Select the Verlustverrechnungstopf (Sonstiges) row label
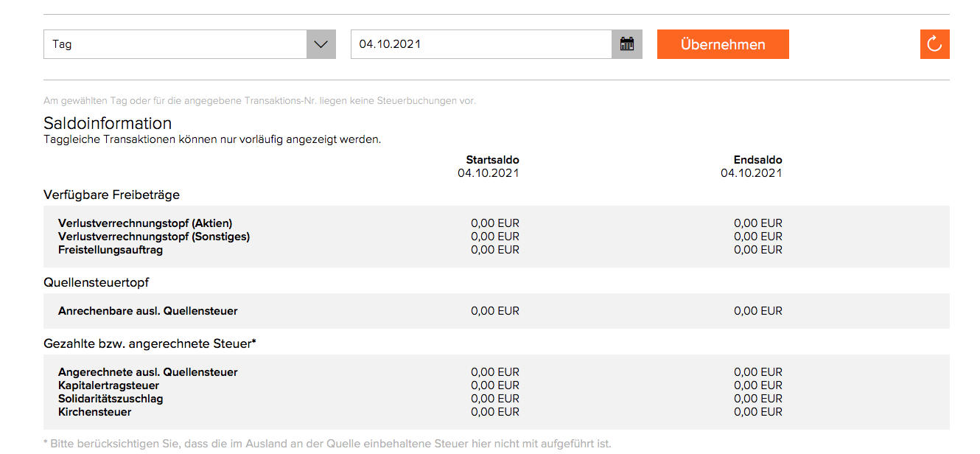The image size is (980, 454). [x=154, y=237]
